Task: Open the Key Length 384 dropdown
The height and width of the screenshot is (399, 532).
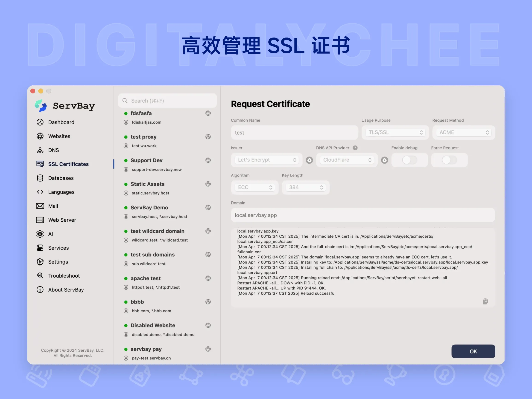Action: click(x=305, y=188)
